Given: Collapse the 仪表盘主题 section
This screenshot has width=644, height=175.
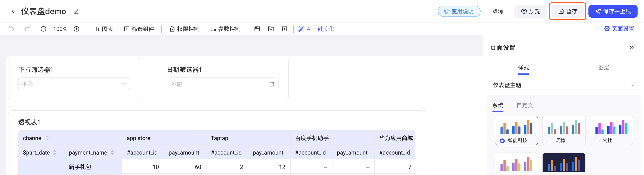Looking at the screenshot, I should 632,85.
